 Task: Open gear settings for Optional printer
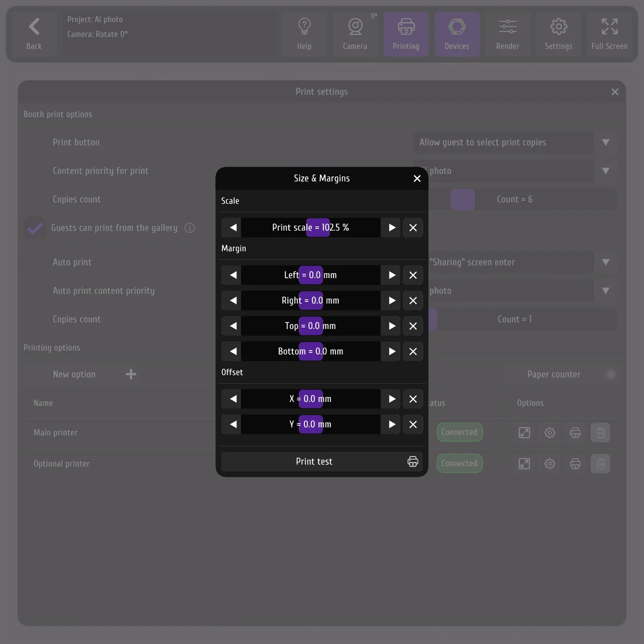549,464
